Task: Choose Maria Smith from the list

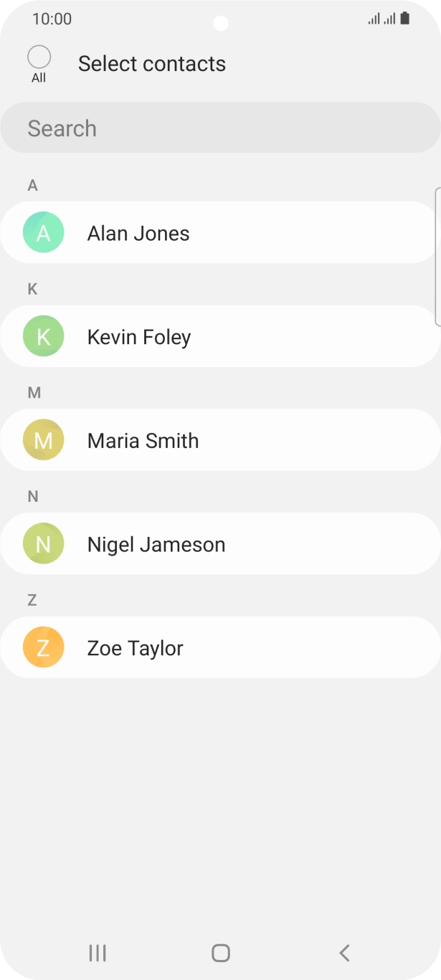Action: 143,441
